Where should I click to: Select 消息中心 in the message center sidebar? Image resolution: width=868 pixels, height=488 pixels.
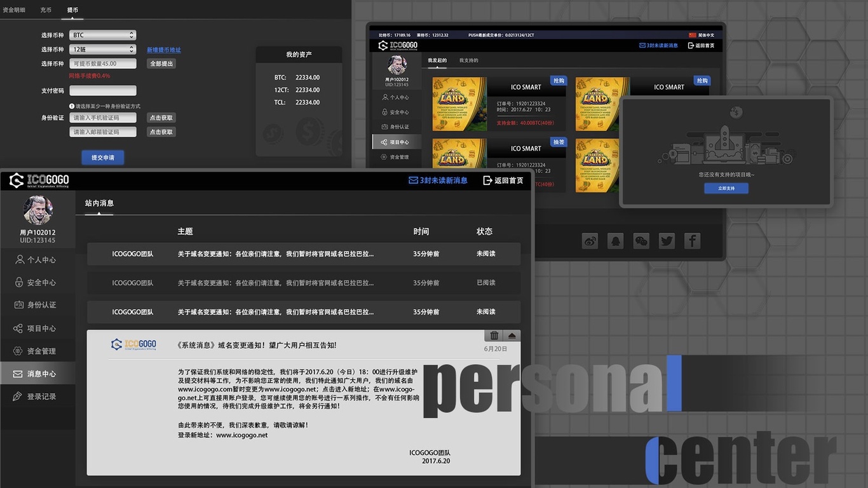(x=37, y=374)
